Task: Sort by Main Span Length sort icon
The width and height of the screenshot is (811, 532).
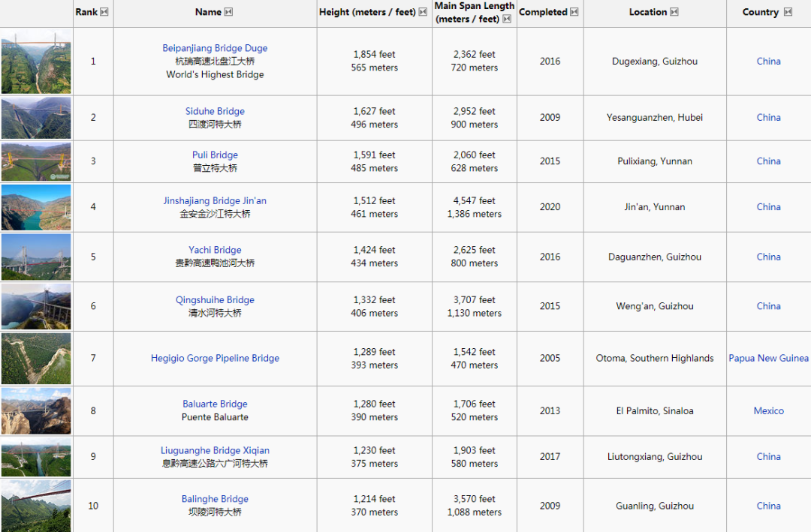Action: [x=507, y=19]
